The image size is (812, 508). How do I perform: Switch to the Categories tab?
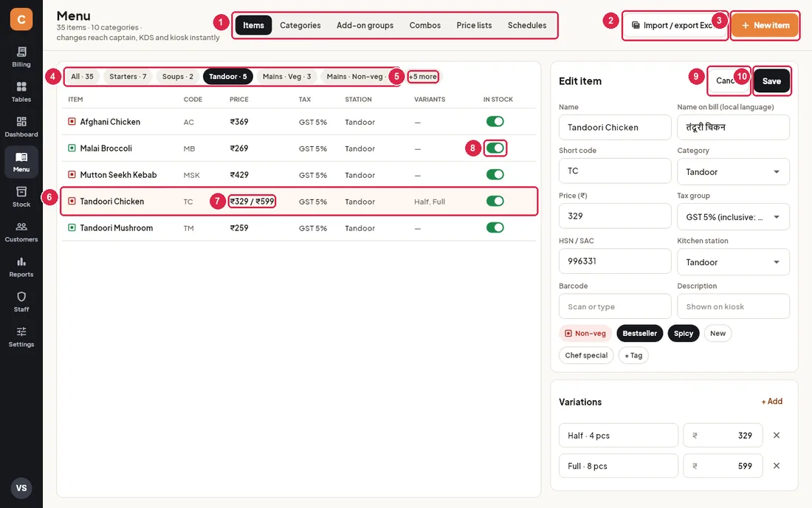tap(300, 25)
